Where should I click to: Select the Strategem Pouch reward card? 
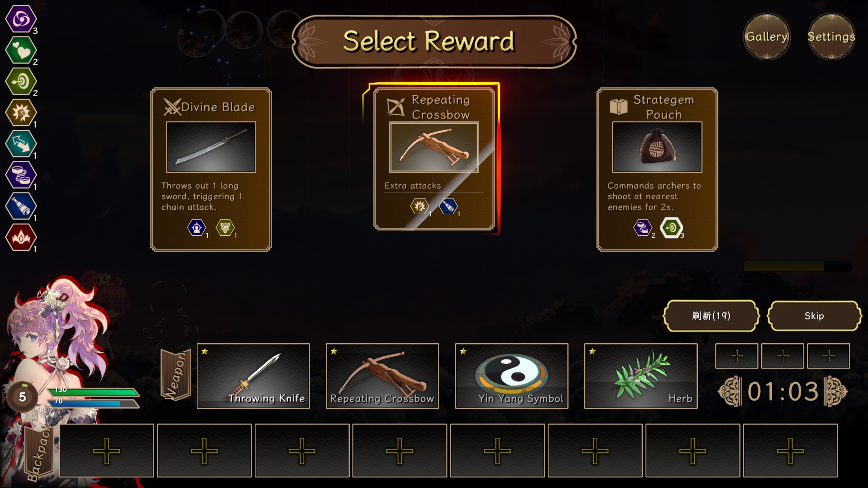coord(657,170)
